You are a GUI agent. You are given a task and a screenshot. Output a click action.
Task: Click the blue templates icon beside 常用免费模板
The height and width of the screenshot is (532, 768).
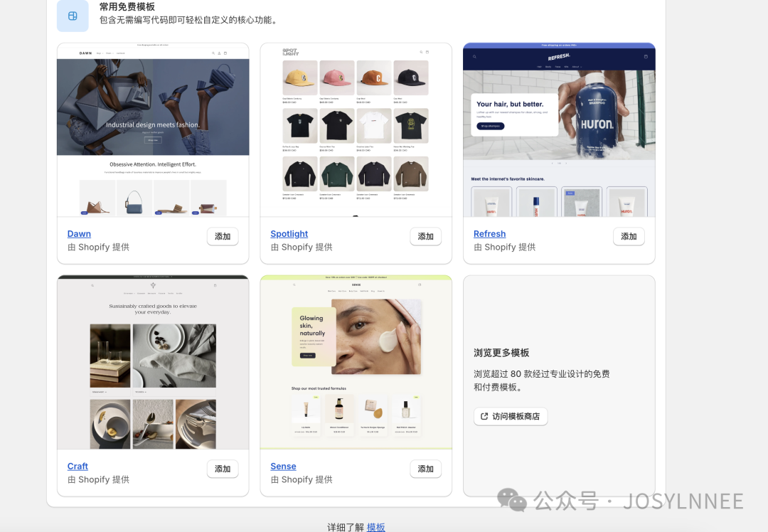coord(73,16)
